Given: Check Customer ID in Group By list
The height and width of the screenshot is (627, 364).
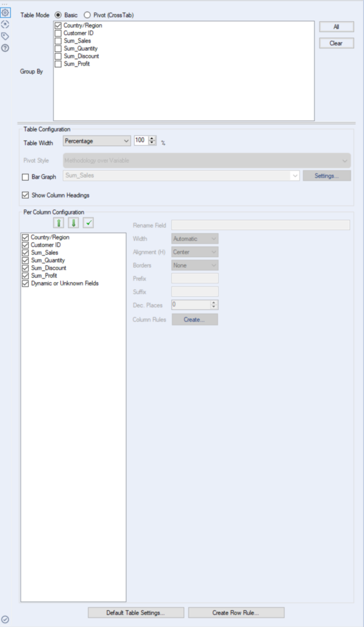Looking at the screenshot, I should pyautogui.click(x=58, y=33).
